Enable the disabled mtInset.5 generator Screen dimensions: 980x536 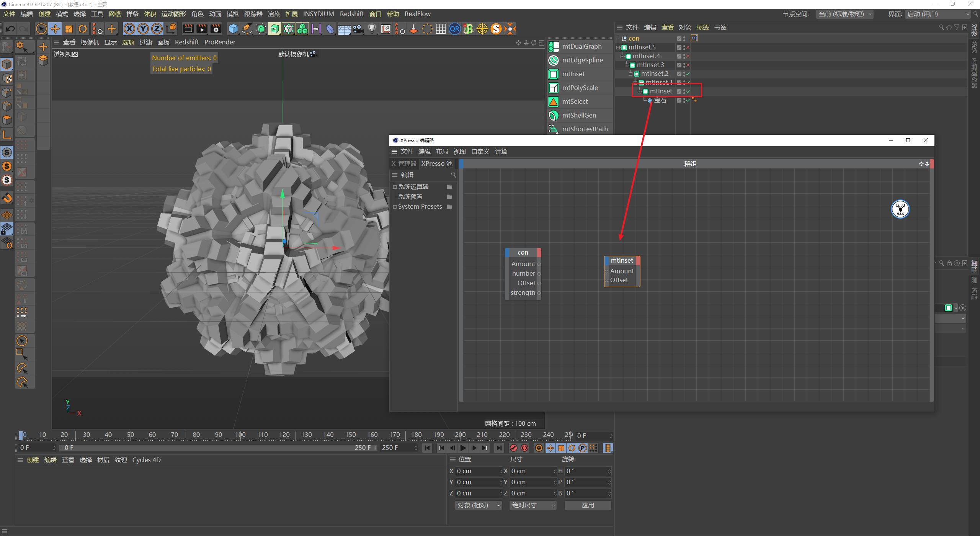(x=688, y=47)
